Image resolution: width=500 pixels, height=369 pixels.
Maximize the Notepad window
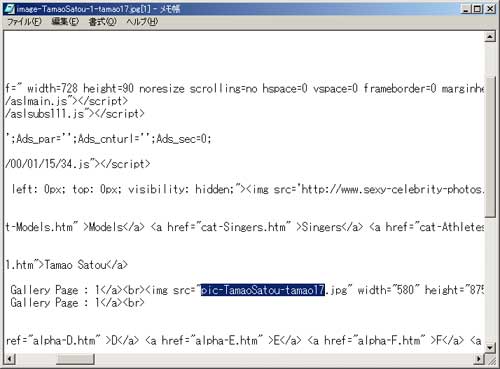point(477,9)
